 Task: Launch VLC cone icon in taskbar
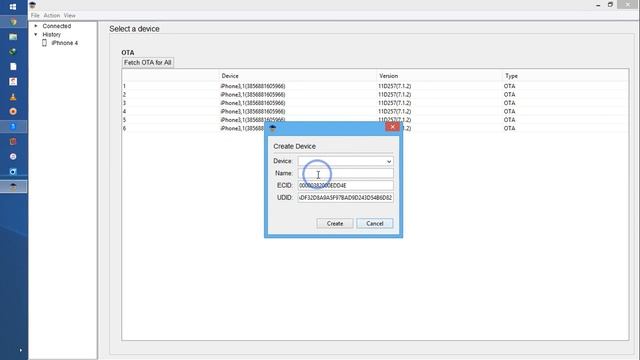click(13, 97)
